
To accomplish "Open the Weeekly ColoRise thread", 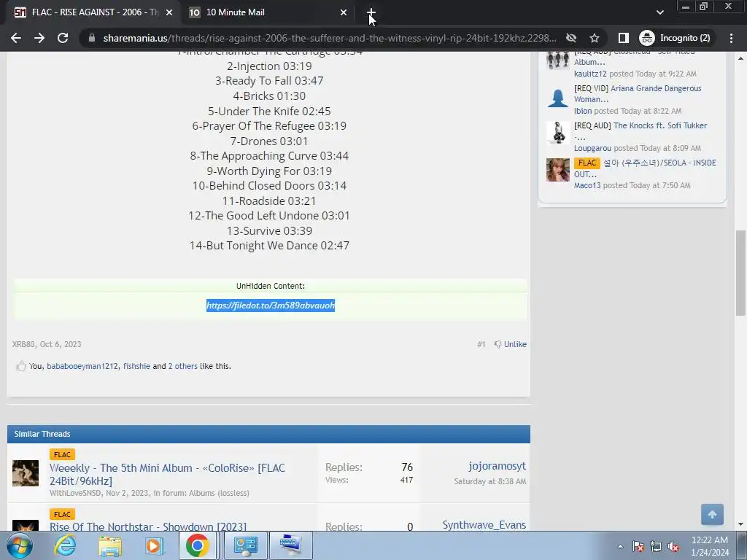I will 167,474.
